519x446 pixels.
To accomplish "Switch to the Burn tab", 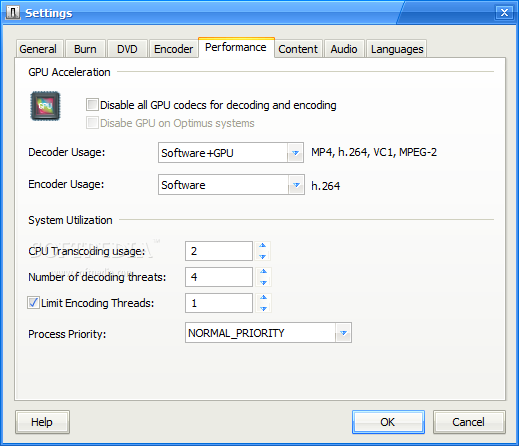I will coord(85,49).
